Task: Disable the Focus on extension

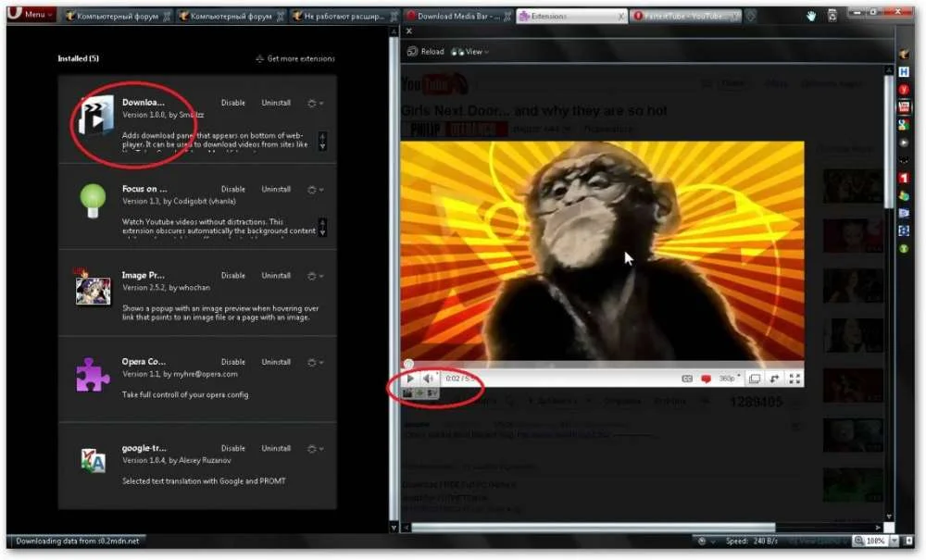Action: (232, 190)
